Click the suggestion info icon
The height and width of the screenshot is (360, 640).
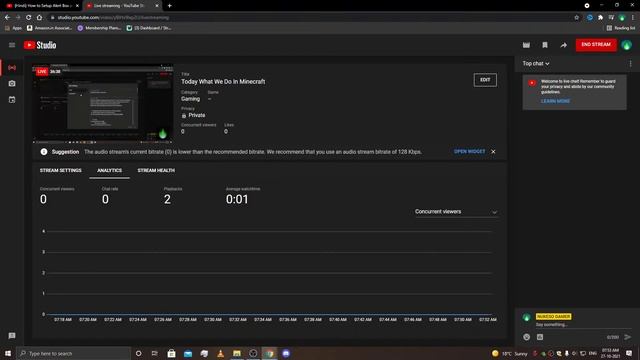[44, 151]
